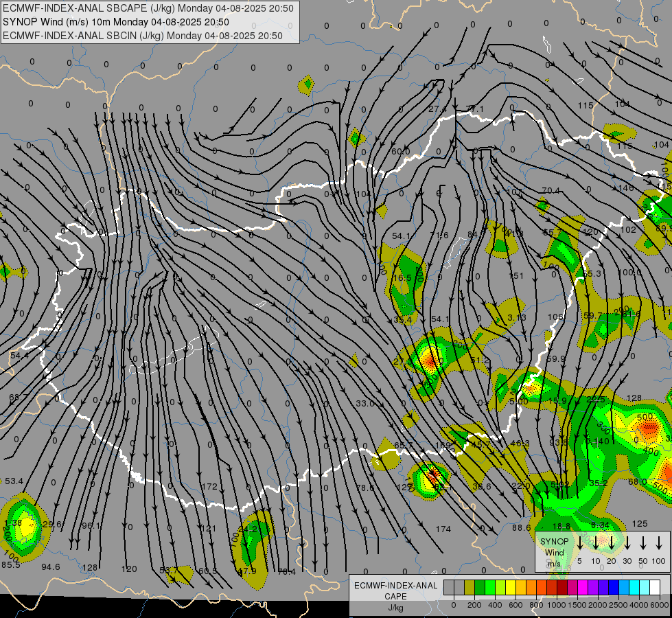Click the map value 71.6
The height and width of the screenshot is (618, 672).
point(439,235)
